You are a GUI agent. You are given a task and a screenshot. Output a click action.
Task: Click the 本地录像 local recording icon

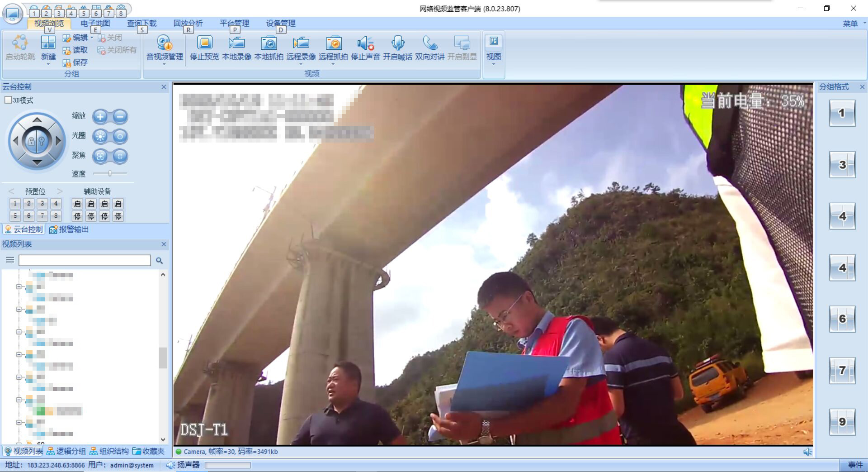click(236, 43)
